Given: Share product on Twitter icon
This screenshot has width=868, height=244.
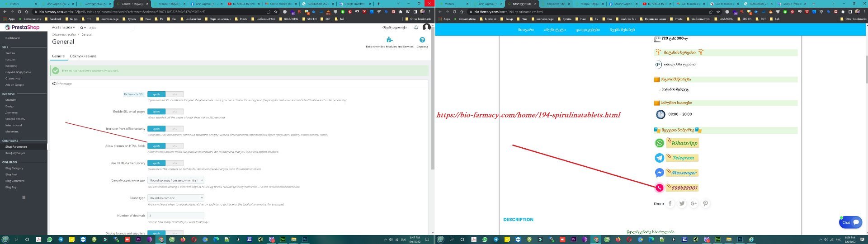Looking at the screenshot, I should click(x=682, y=203).
